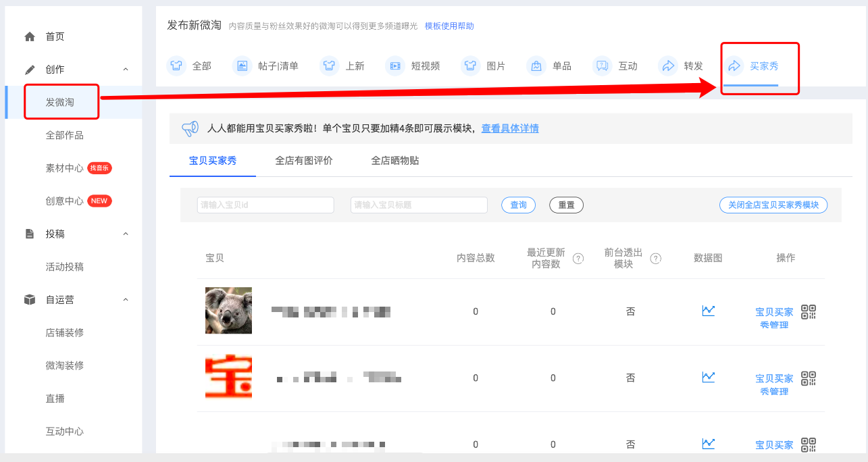Image resolution: width=868 pixels, height=462 pixels.
Task: Collapse the 创作 sidebar section
Action: pyautogui.click(x=126, y=69)
